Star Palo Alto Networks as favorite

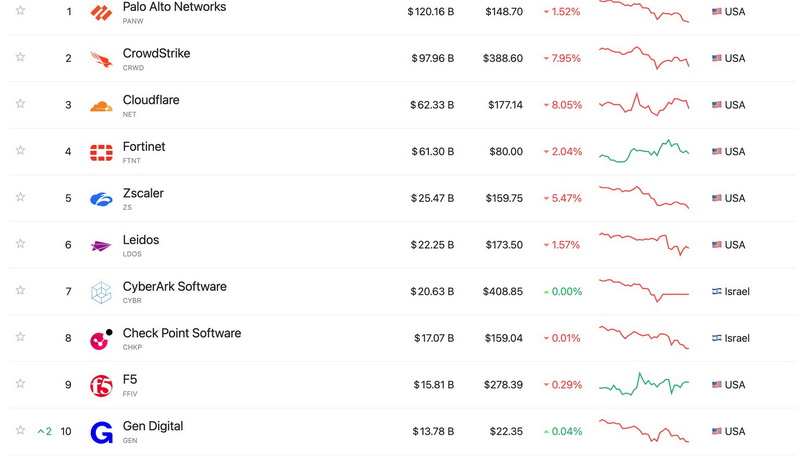tap(20, 12)
